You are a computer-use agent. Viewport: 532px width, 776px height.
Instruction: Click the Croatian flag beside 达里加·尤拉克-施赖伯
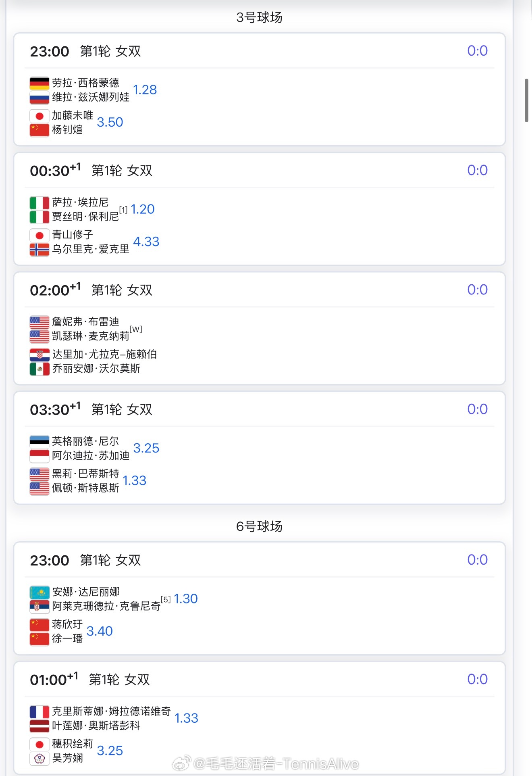(x=39, y=355)
